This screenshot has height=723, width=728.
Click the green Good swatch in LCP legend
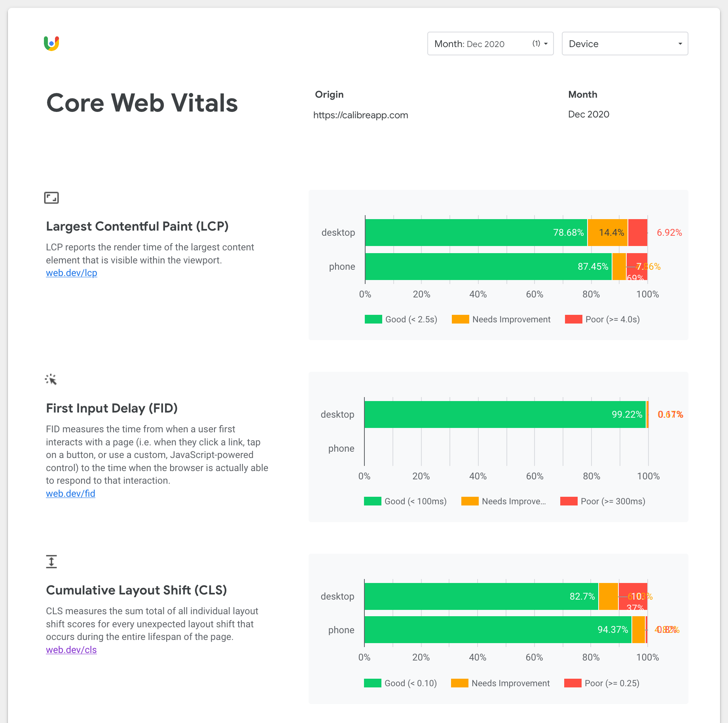pos(373,319)
